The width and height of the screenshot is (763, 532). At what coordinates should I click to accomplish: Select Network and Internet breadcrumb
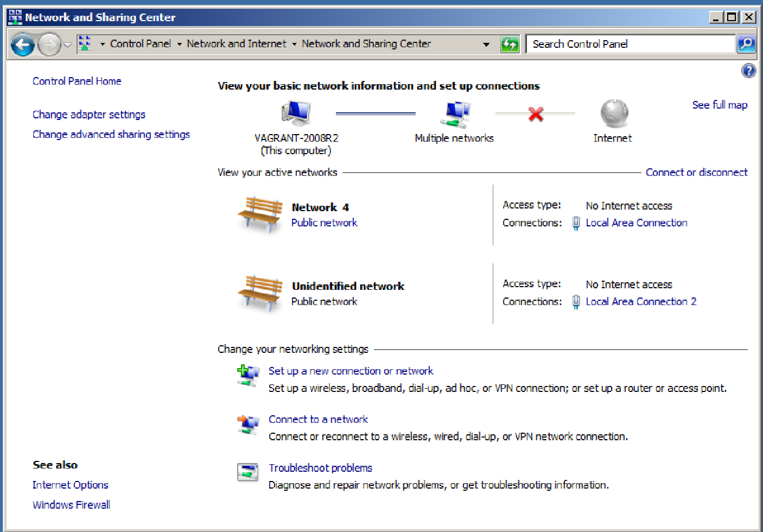coord(236,43)
